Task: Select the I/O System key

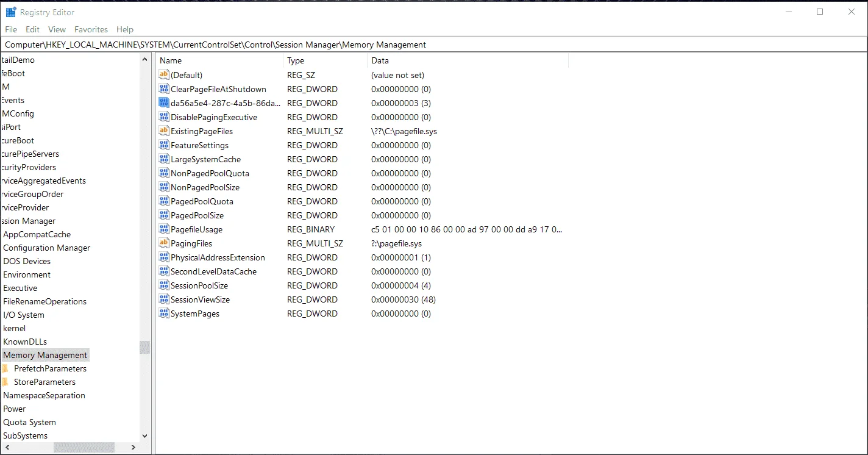Action: 24,315
